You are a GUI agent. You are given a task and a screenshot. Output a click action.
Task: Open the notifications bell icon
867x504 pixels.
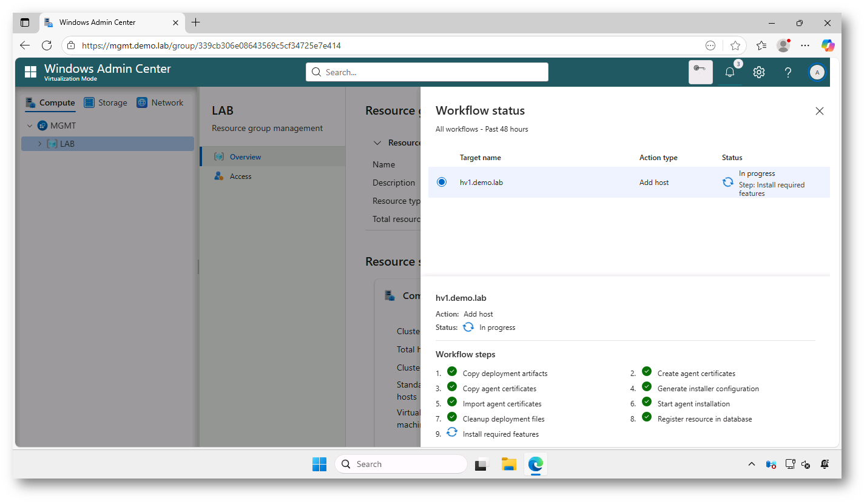coord(729,72)
